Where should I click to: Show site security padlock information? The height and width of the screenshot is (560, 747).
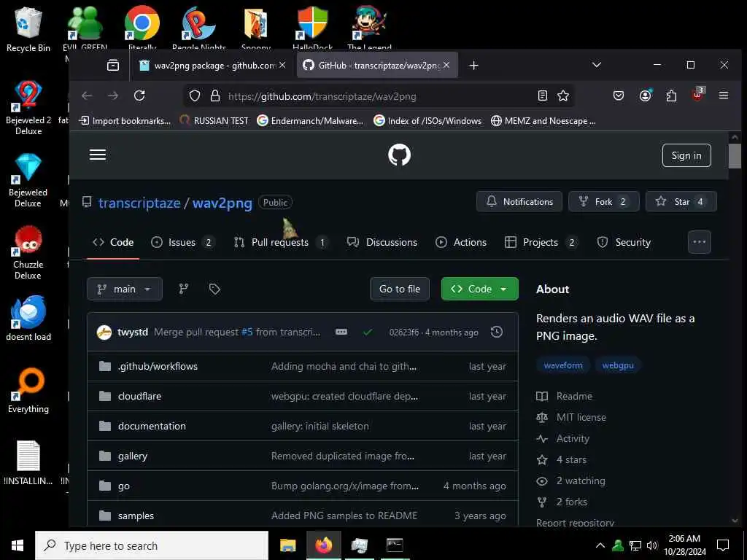[x=215, y=96]
